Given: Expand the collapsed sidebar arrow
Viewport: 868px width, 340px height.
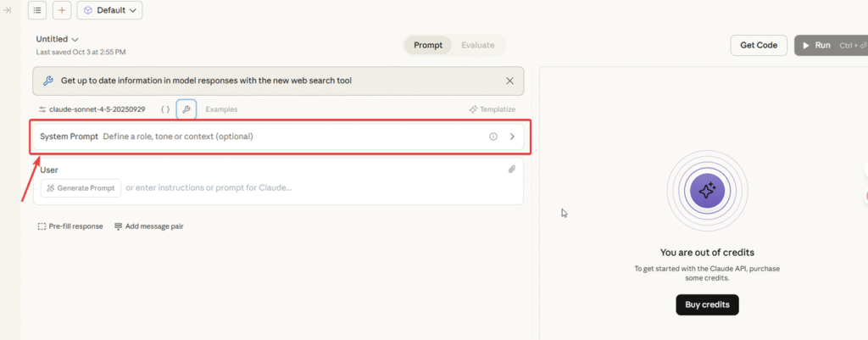Looking at the screenshot, I should [8, 10].
